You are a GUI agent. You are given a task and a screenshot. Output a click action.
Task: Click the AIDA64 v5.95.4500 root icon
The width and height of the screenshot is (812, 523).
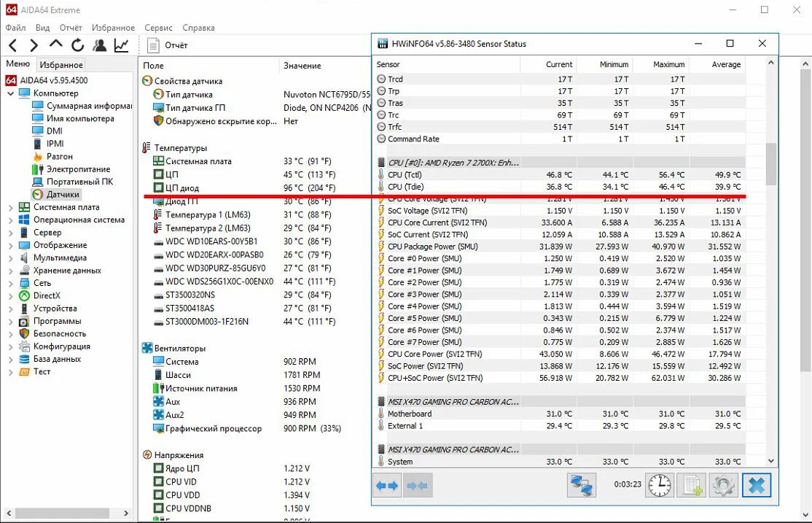(x=11, y=80)
